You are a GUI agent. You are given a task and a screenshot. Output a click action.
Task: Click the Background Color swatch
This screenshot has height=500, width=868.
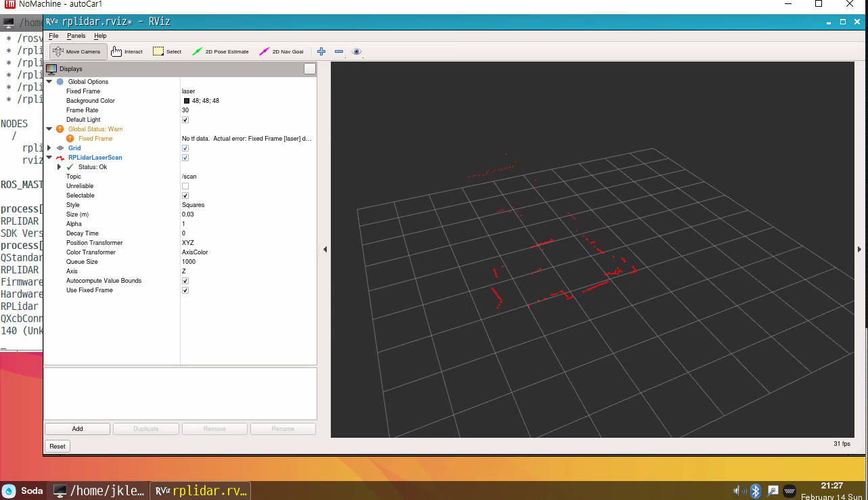tap(187, 101)
